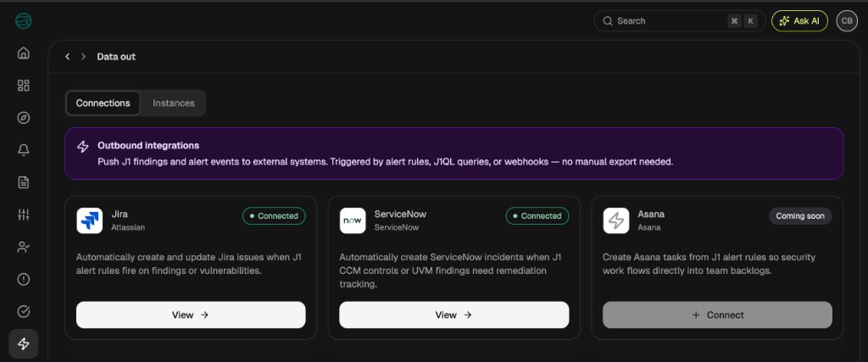Open the user-check icon in sidebar

23,247
